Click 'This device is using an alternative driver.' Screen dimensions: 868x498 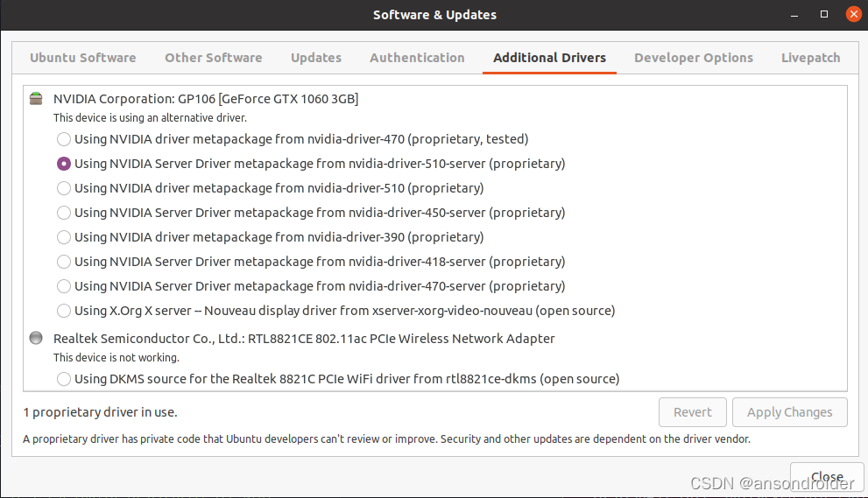pos(150,118)
